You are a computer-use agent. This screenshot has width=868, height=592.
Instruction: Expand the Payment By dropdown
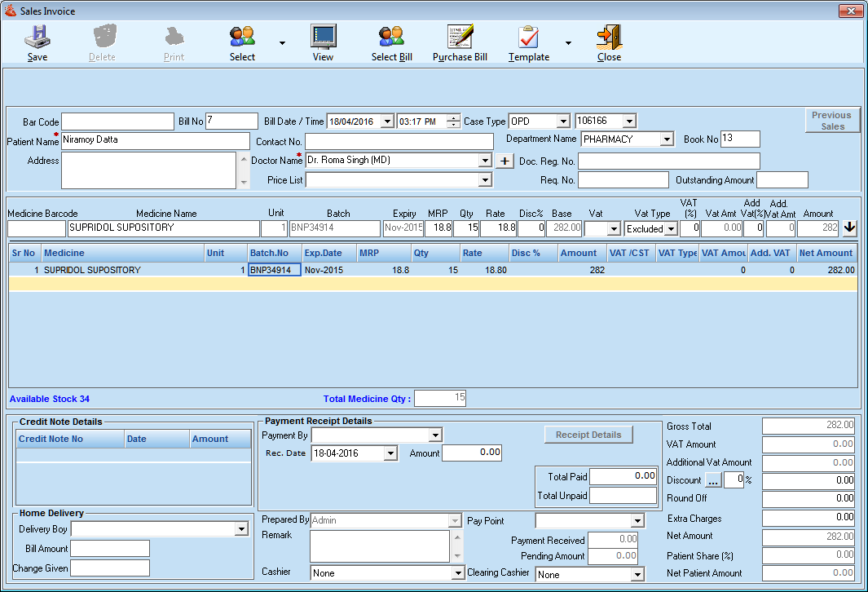435,435
